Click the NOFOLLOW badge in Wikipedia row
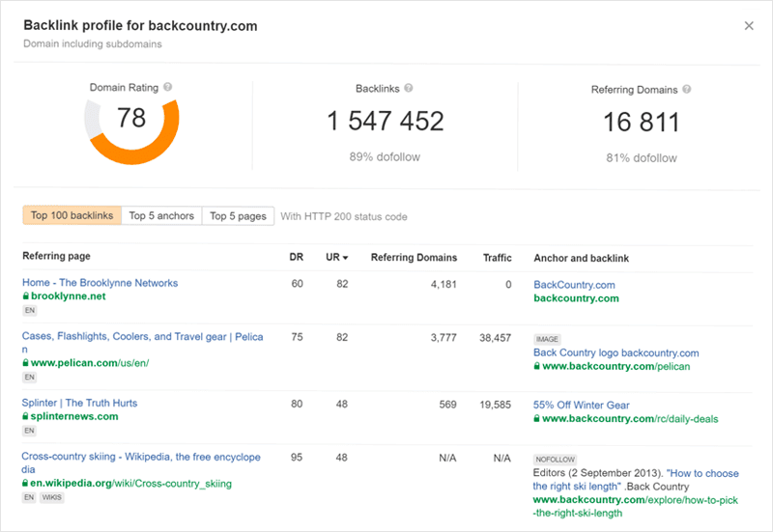Image resolution: width=773 pixels, height=532 pixels. [x=555, y=460]
